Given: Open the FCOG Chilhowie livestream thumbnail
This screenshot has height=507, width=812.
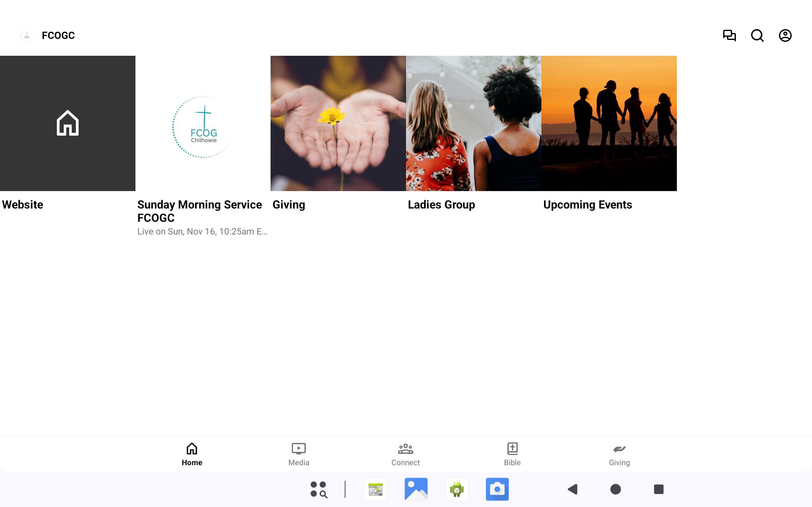Looking at the screenshot, I should coord(203,123).
